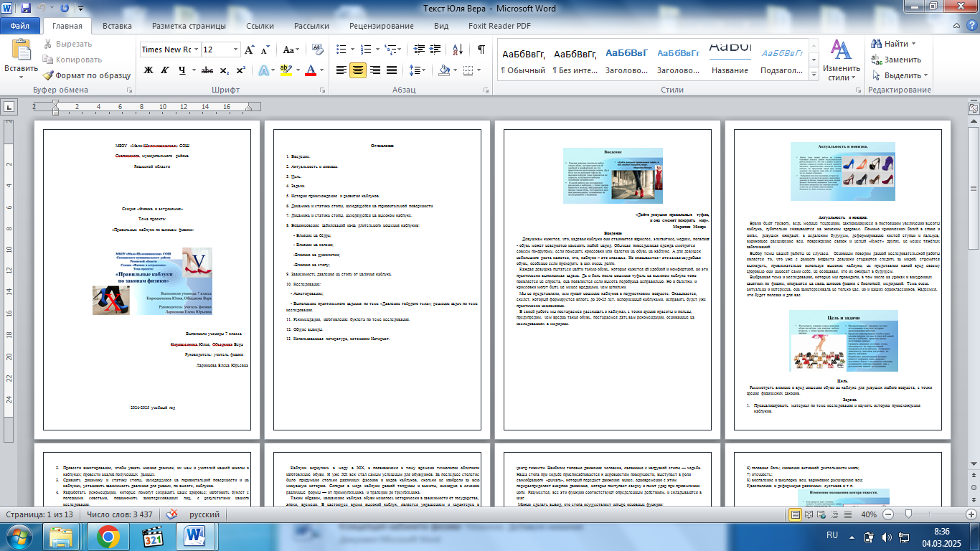980x551 pixels.
Task: Toggle center alignment
Action: click(358, 70)
